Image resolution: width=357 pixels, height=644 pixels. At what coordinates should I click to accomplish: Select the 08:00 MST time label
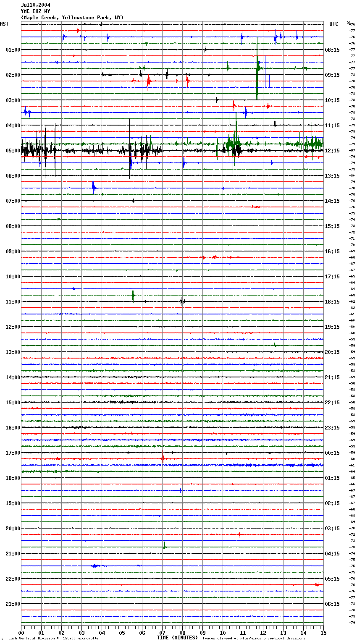coord(13,226)
